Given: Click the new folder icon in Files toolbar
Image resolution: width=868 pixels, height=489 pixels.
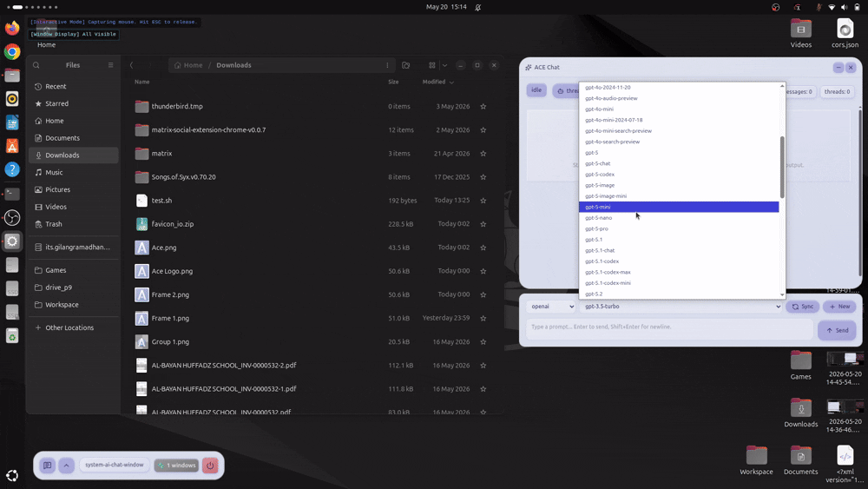Looking at the screenshot, I should pos(405,65).
